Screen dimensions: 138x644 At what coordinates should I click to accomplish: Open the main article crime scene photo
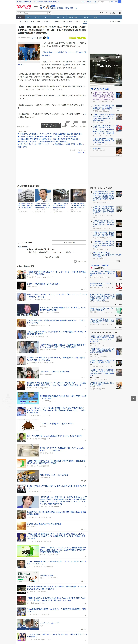[29, 52]
